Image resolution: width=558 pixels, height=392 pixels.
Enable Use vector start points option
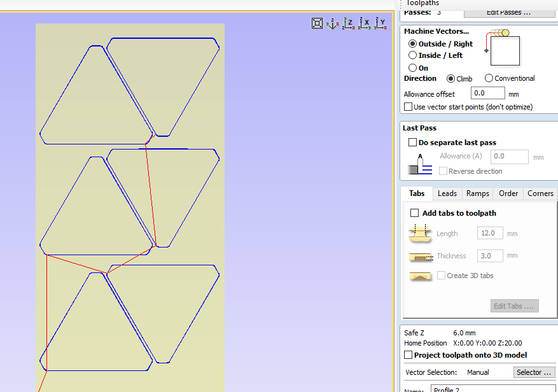[408, 107]
